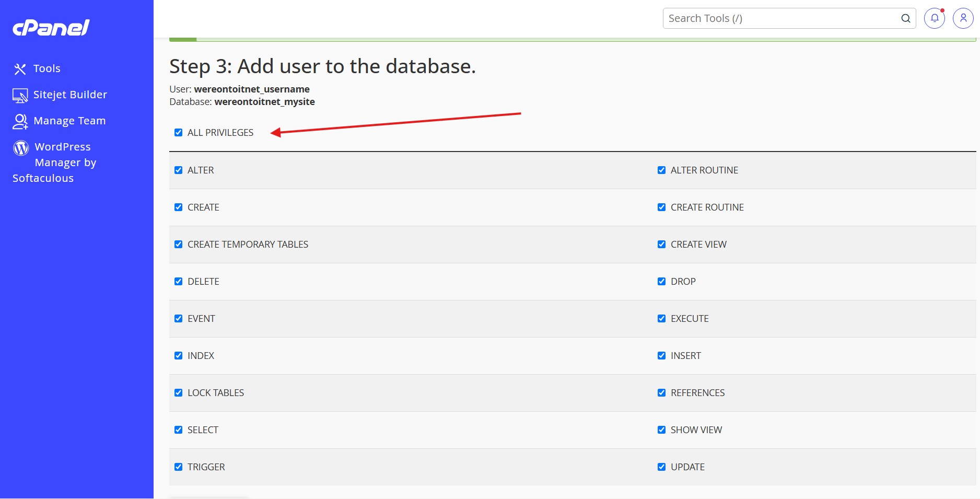
Task: Toggle the UPDATE privilege checkbox
Action: 662,467
